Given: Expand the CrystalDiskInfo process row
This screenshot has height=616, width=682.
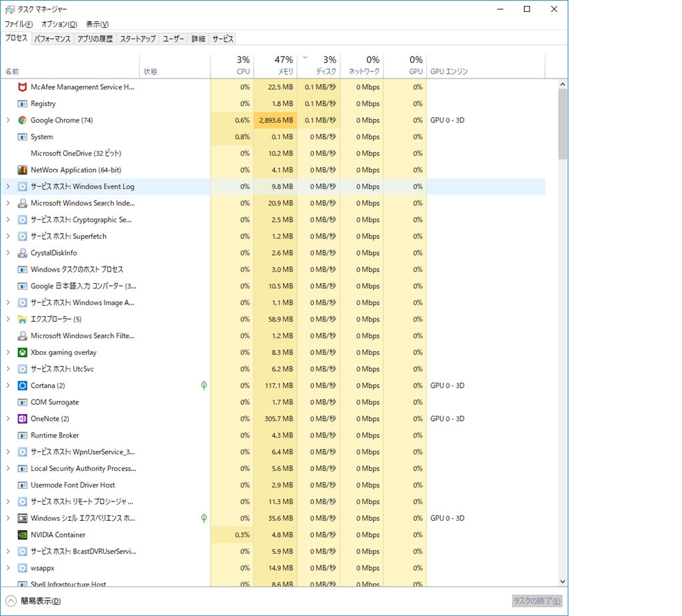Looking at the screenshot, I should click(8, 253).
